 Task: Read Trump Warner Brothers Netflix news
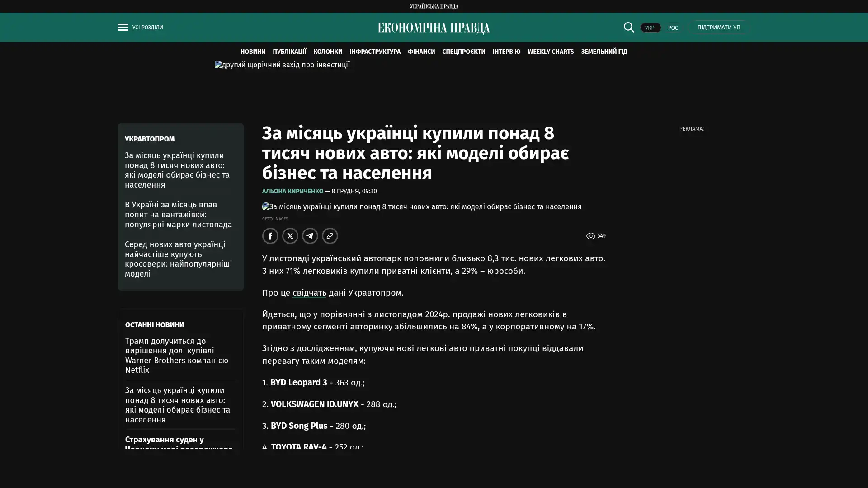click(176, 356)
